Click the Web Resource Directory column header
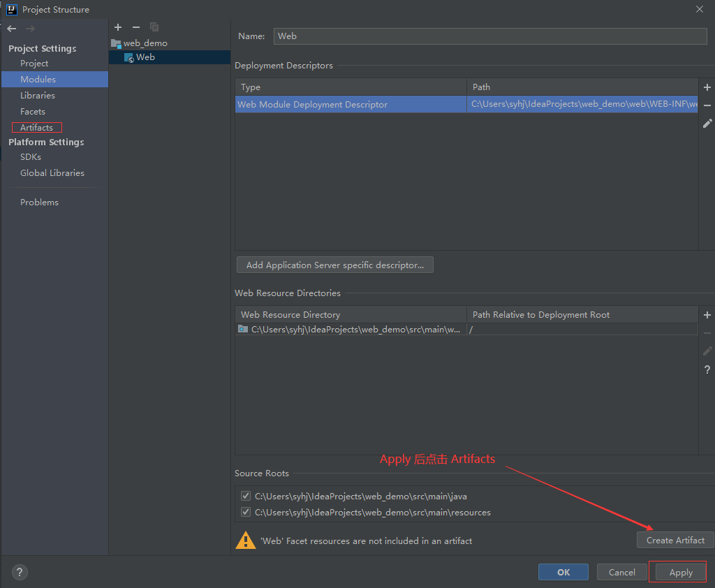This screenshot has width=715, height=588. pyautogui.click(x=351, y=314)
